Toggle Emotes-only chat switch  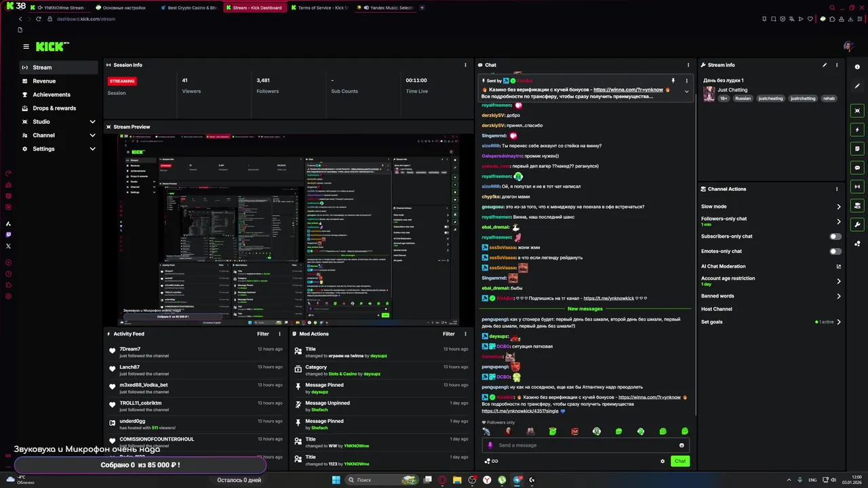click(835, 251)
